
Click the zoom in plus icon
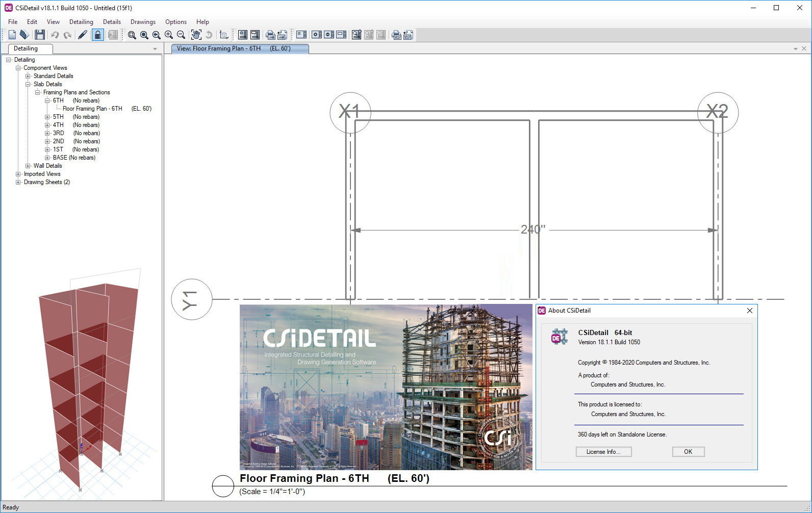click(169, 35)
